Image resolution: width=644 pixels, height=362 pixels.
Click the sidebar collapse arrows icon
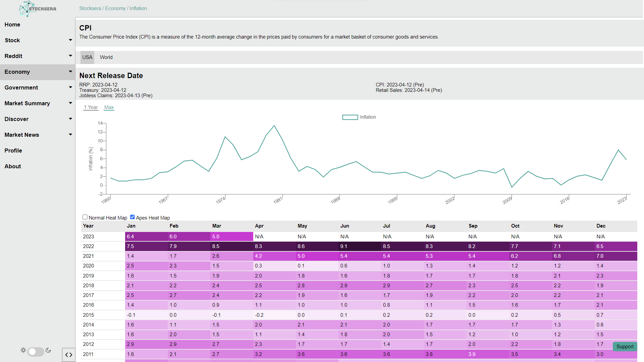click(x=69, y=355)
